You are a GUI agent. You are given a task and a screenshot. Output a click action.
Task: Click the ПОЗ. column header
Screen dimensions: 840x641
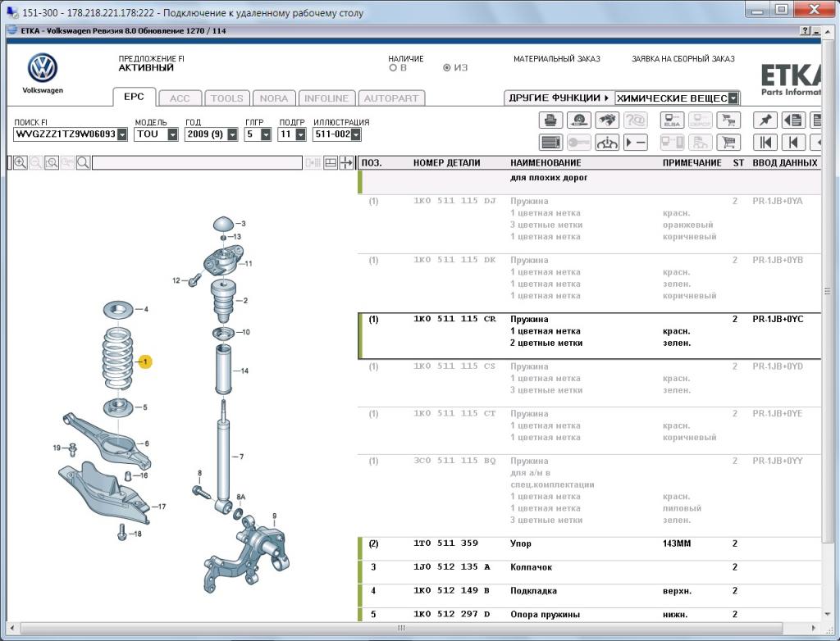tap(372, 163)
